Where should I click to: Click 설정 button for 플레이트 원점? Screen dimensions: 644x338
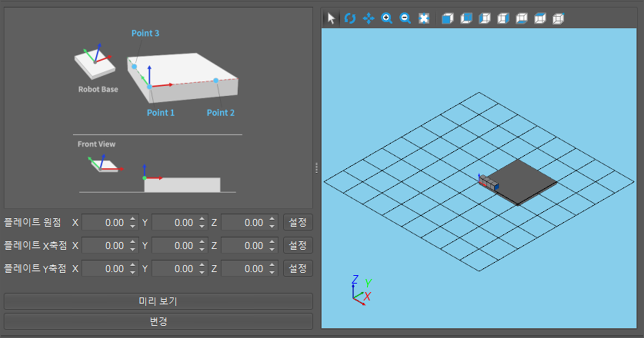[x=298, y=222]
